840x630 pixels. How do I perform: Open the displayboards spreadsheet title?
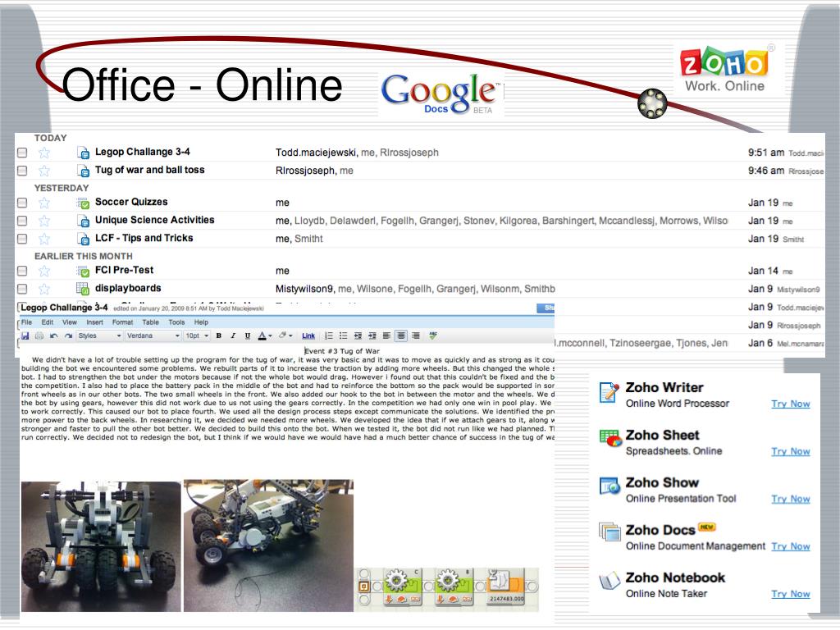[x=128, y=288]
